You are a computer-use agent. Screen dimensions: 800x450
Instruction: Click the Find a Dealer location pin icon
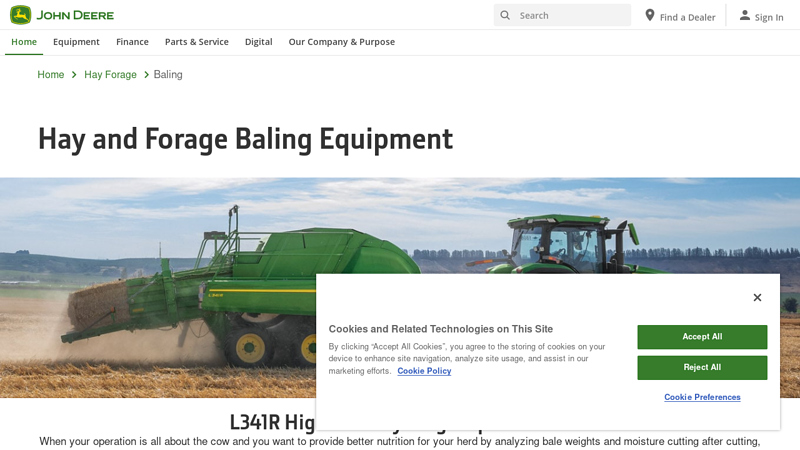click(649, 15)
